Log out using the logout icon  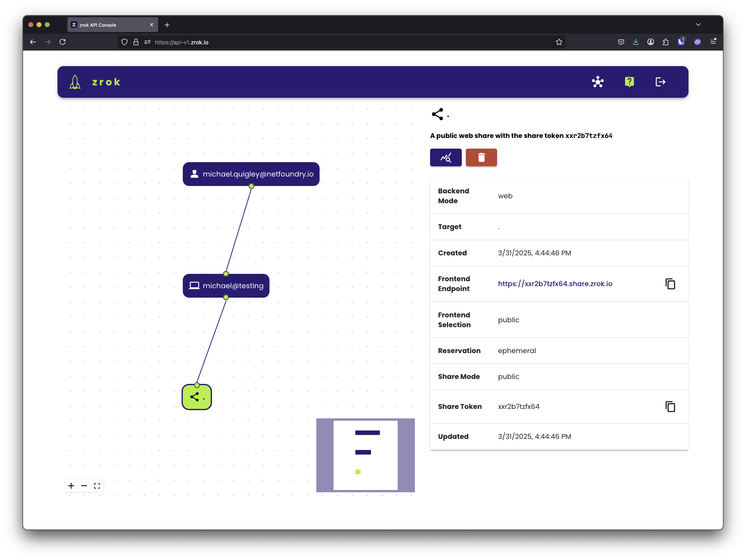[x=661, y=82]
